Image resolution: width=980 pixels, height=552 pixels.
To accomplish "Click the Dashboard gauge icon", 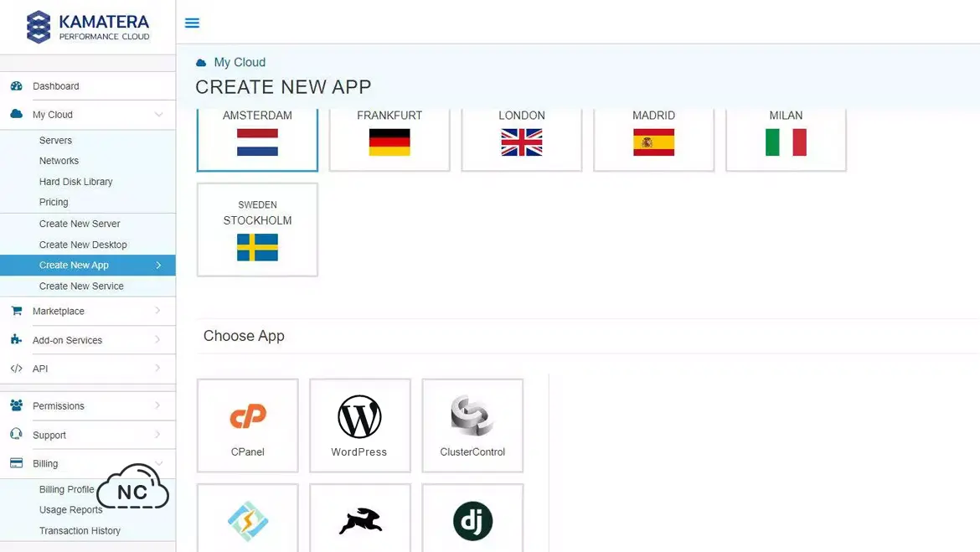I will pos(17,86).
